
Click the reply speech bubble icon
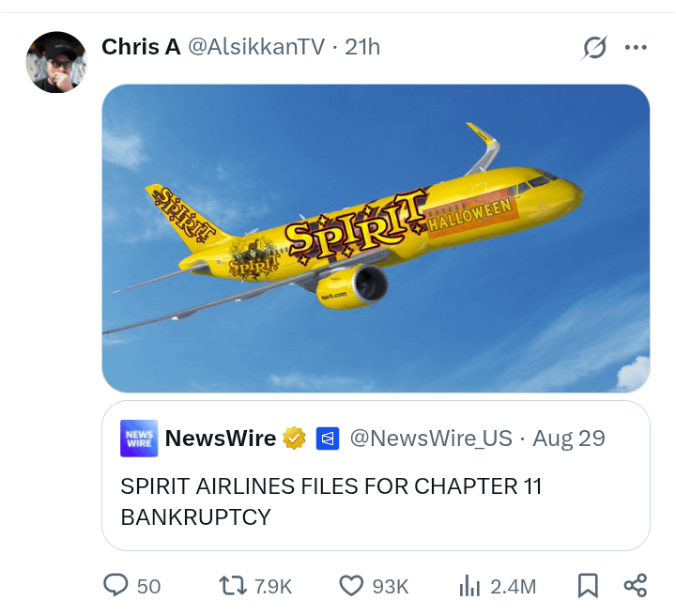tap(115, 586)
